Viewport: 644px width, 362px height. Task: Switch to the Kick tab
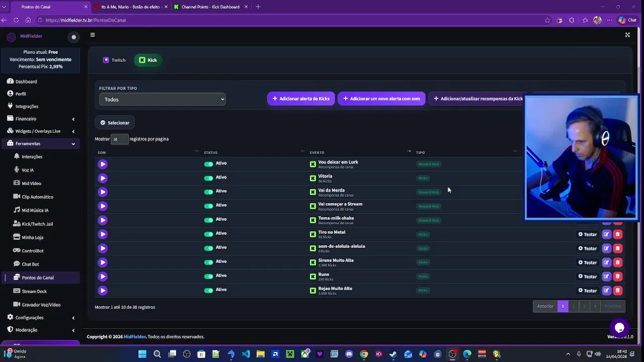148,60
